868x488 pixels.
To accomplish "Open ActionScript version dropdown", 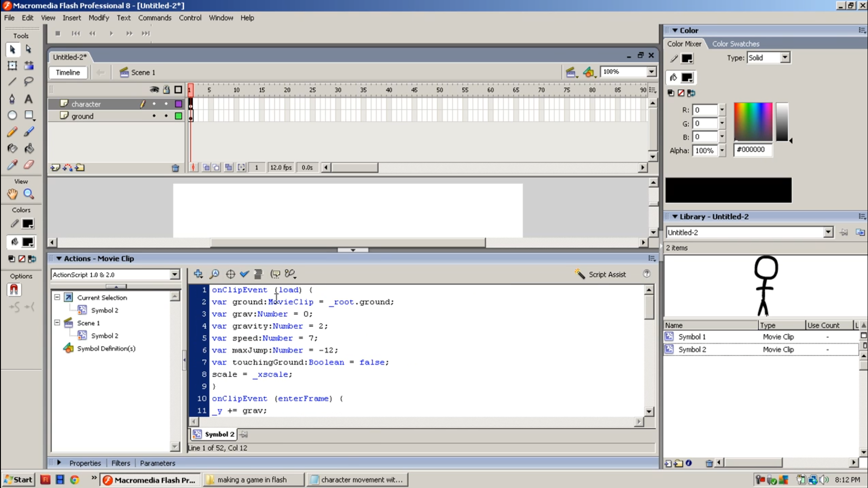I will coord(175,275).
